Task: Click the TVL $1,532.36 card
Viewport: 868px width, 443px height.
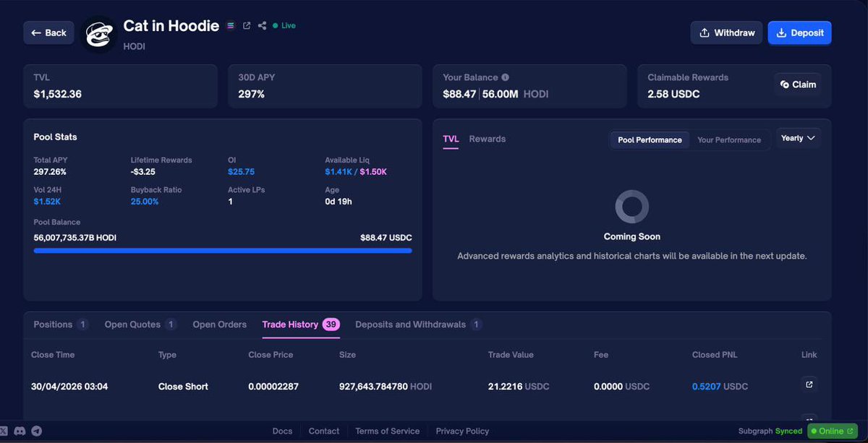Action: tap(120, 86)
